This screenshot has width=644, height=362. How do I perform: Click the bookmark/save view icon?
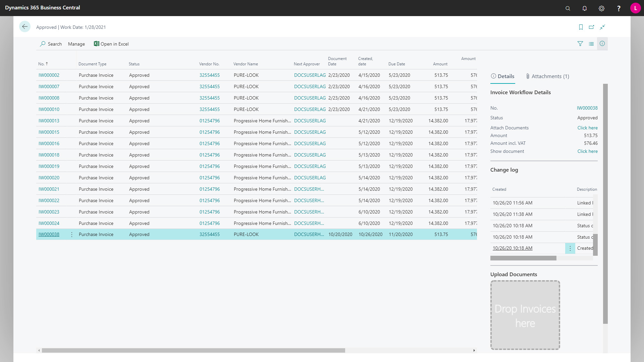[581, 27]
